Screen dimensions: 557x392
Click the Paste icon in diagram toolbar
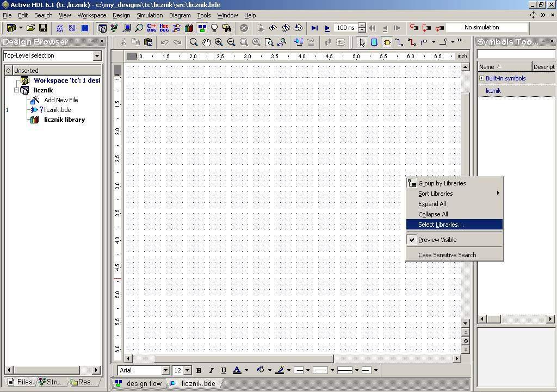(148, 42)
